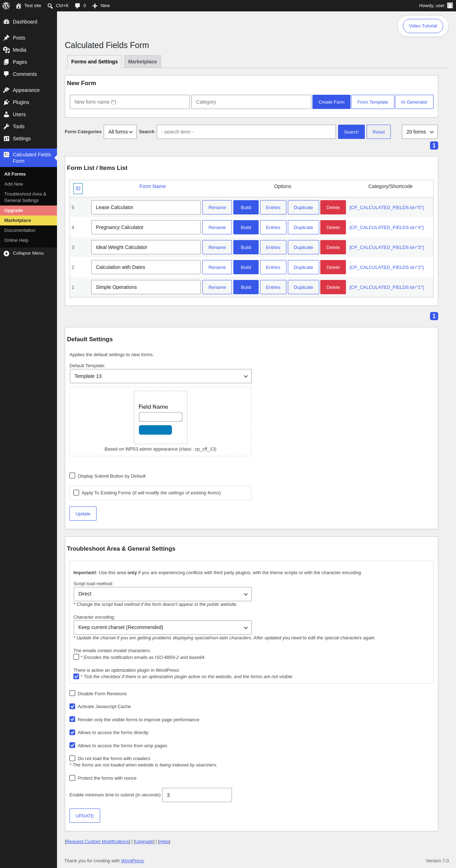Click the Appearance paintbrush icon
The height and width of the screenshot is (868, 456).
pos(6,90)
